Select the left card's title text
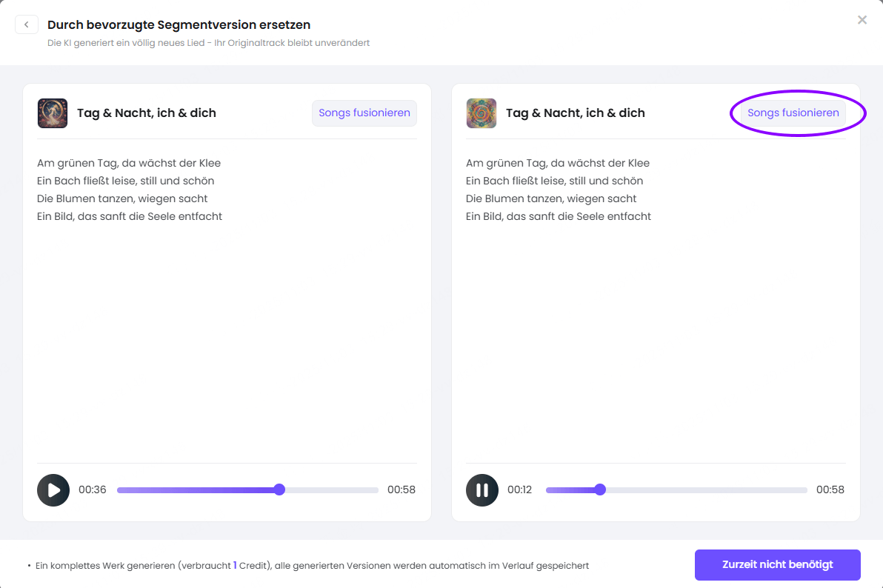 [x=147, y=113]
